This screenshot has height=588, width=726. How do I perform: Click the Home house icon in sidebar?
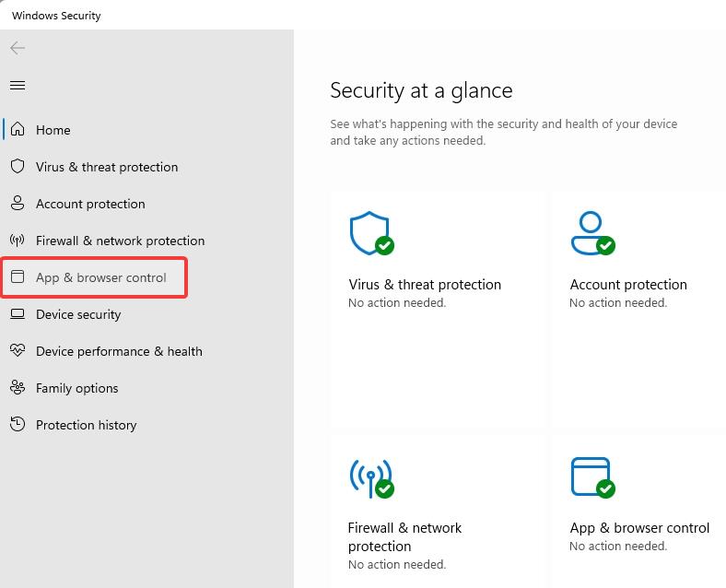[18, 130]
